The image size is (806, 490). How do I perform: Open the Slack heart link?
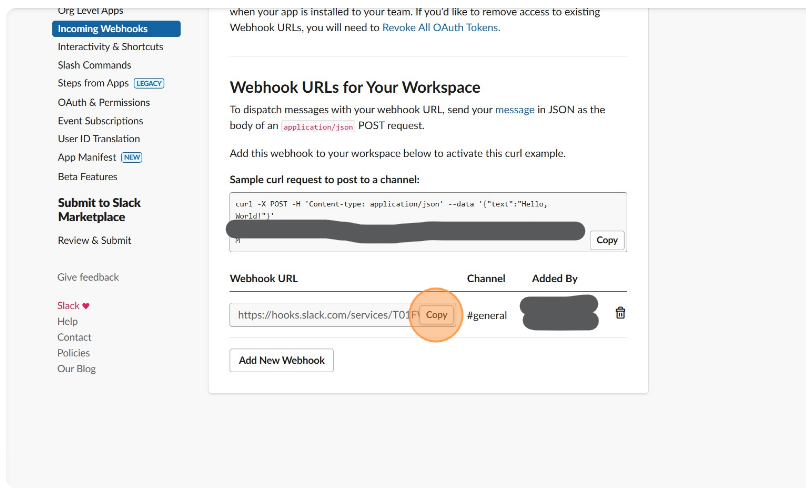point(73,306)
